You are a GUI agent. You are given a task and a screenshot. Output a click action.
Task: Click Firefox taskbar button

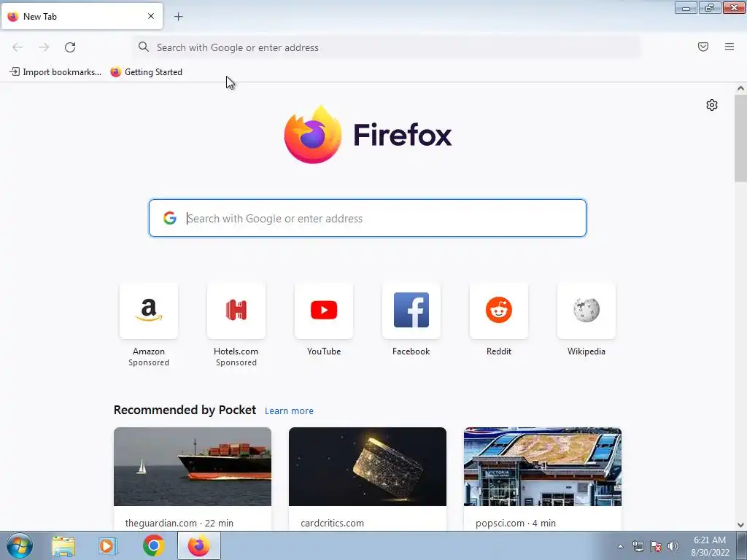click(x=198, y=545)
